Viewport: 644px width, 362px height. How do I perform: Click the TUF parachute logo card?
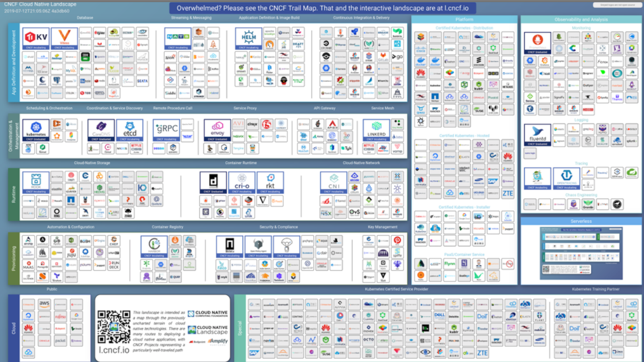click(x=287, y=246)
